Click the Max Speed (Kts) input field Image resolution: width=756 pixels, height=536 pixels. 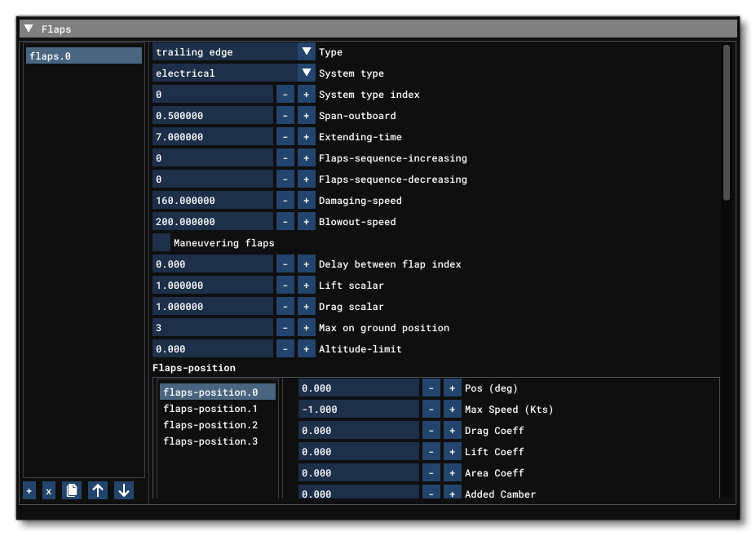click(x=358, y=410)
